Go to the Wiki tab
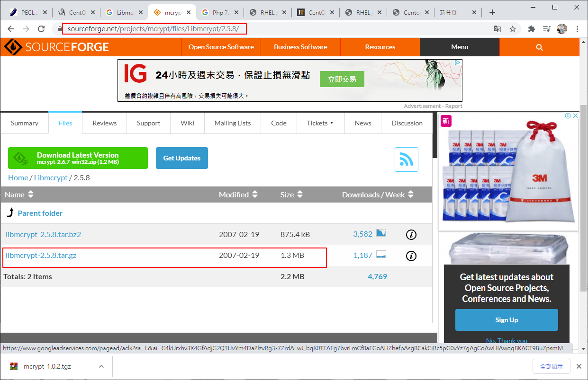The image size is (588, 380). pos(188,123)
